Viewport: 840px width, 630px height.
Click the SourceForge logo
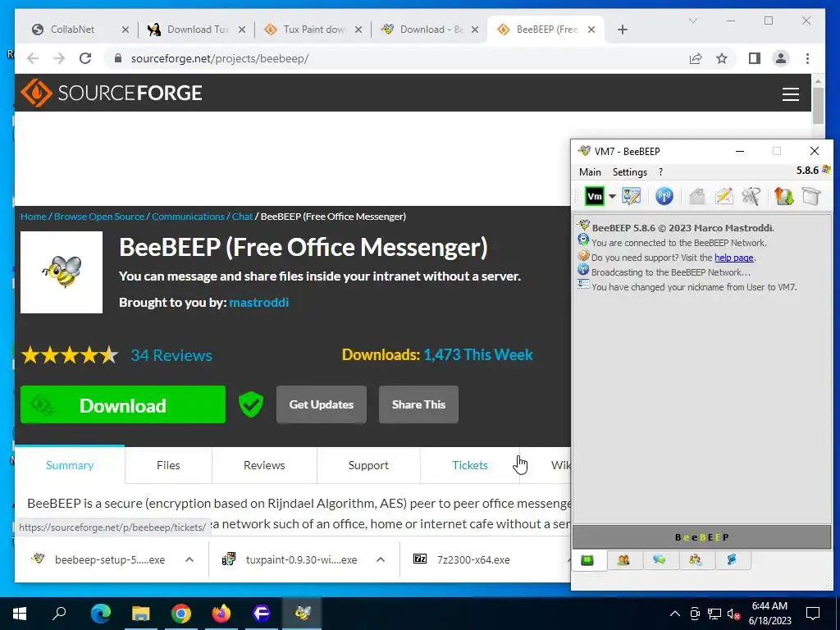tap(112, 93)
